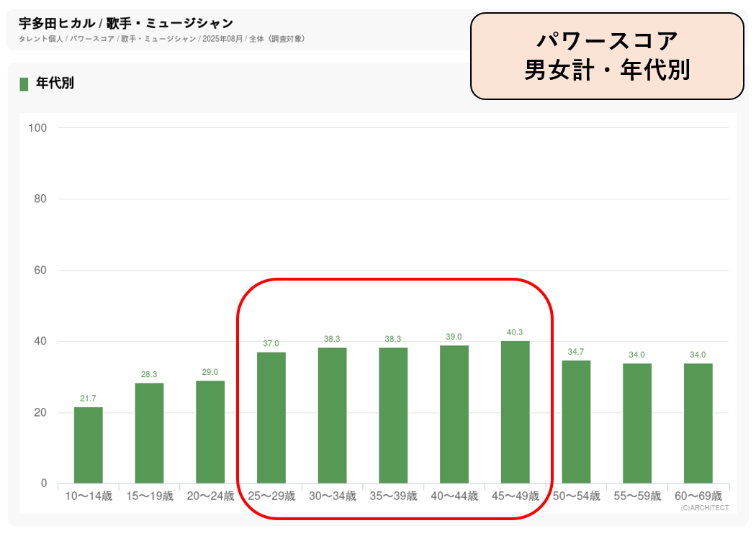Viewport: 756px width, 536px height.
Task: Click the 55〜59歳 bar in the chart
Action: tap(637, 423)
